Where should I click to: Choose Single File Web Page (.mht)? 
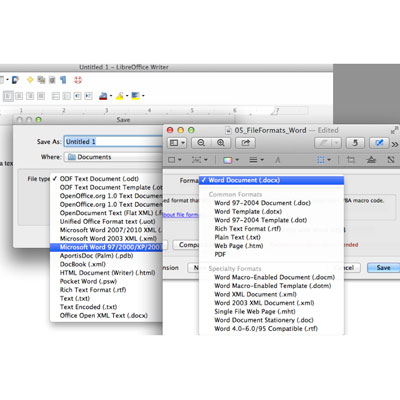(255, 311)
